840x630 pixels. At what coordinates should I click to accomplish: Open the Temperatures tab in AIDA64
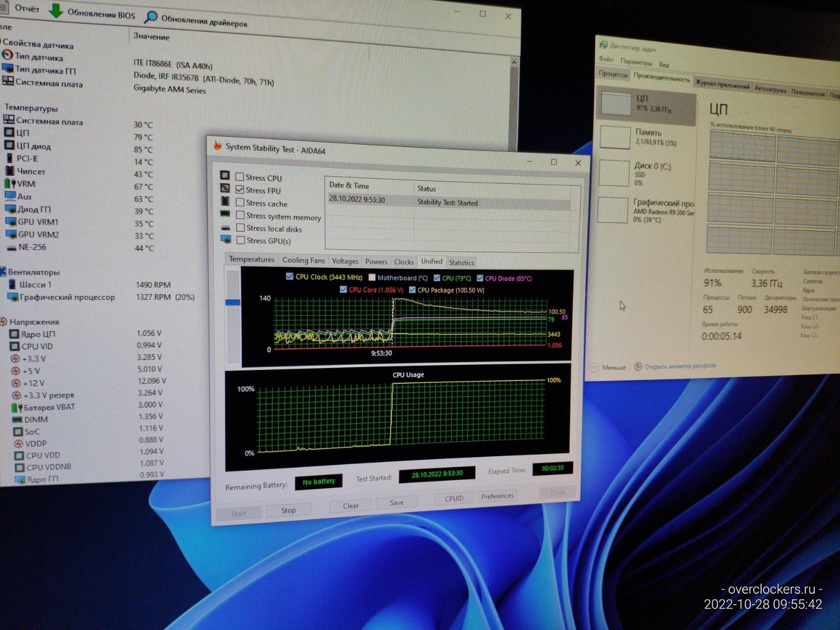coord(251,259)
